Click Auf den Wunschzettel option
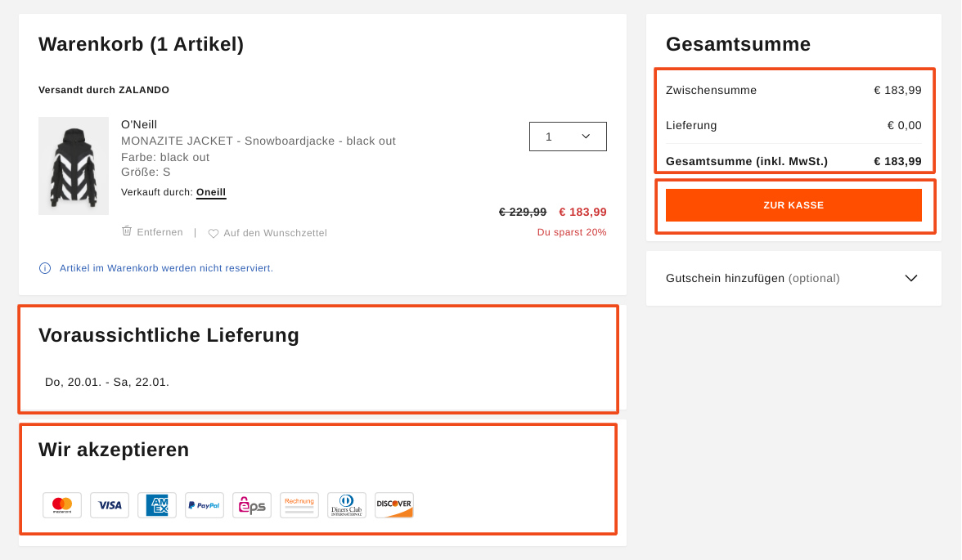This screenshot has height=560, width=962. tap(275, 233)
